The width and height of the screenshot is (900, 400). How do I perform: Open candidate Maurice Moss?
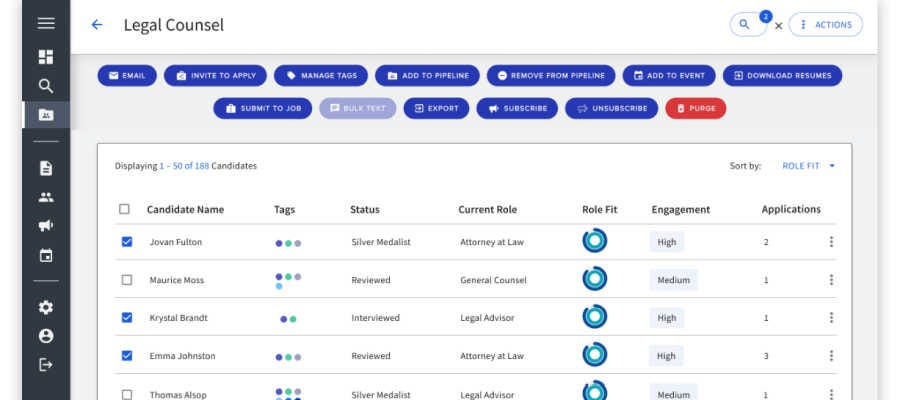[x=177, y=280]
